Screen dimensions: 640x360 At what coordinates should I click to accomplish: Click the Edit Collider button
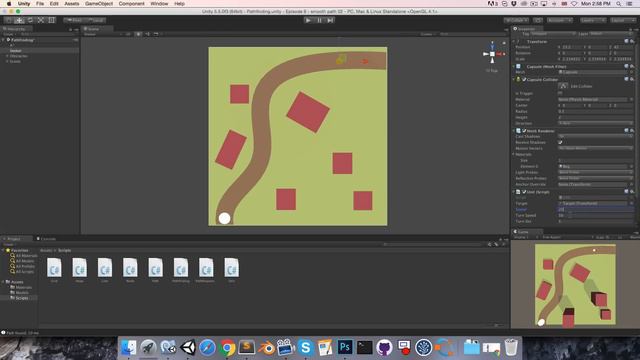coord(563,86)
